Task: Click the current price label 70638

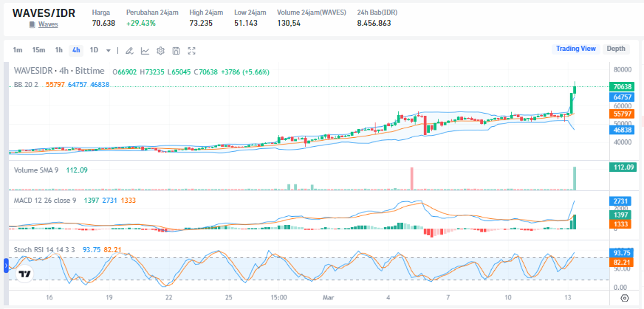Action: point(623,86)
